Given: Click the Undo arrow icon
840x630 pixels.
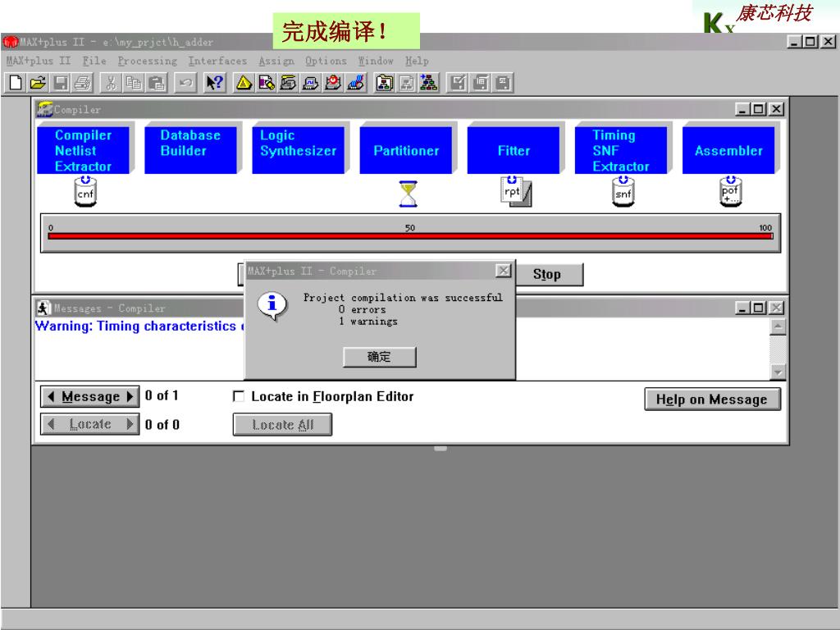Looking at the screenshot, I should [x=185, y=83].
